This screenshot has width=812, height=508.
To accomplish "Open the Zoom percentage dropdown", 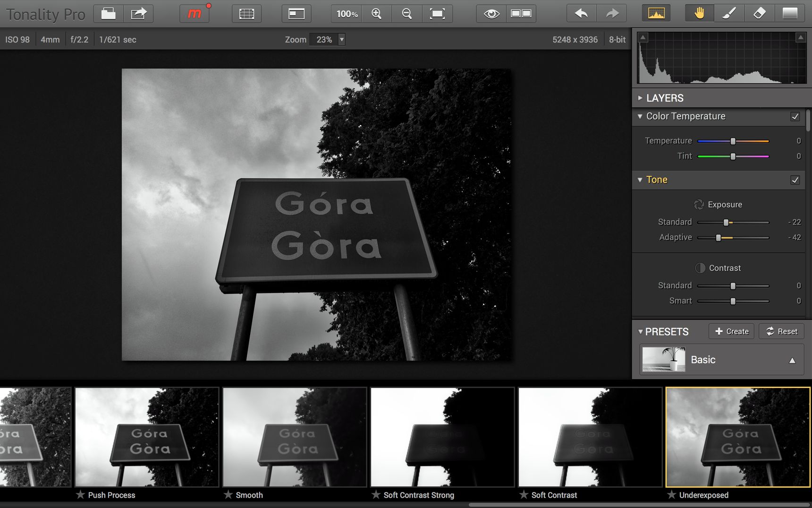I will coord(341,40).
